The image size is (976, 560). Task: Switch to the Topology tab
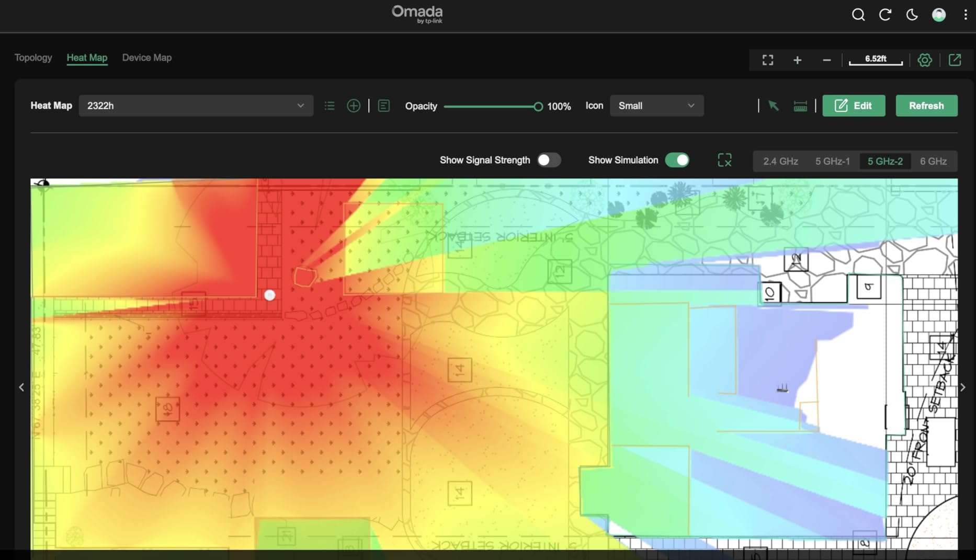33,58
